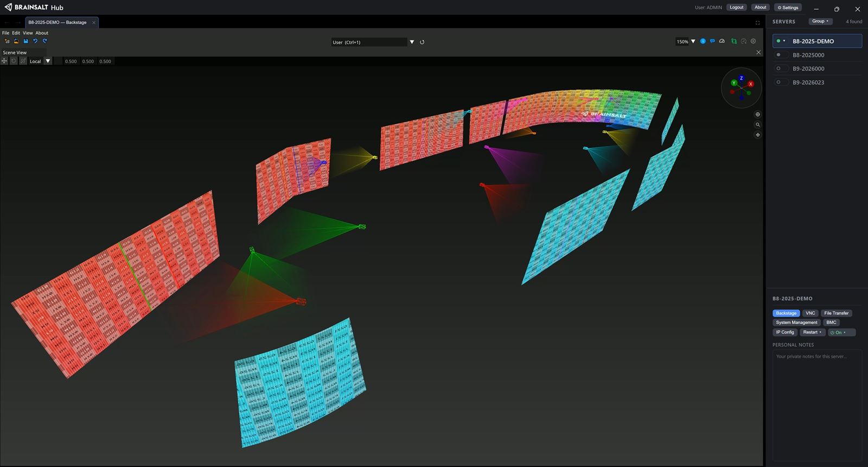Click the magnifier zoom viewport button
Image resolution: width=868 pixels, height=467 pixels.
tap(758, 125)
